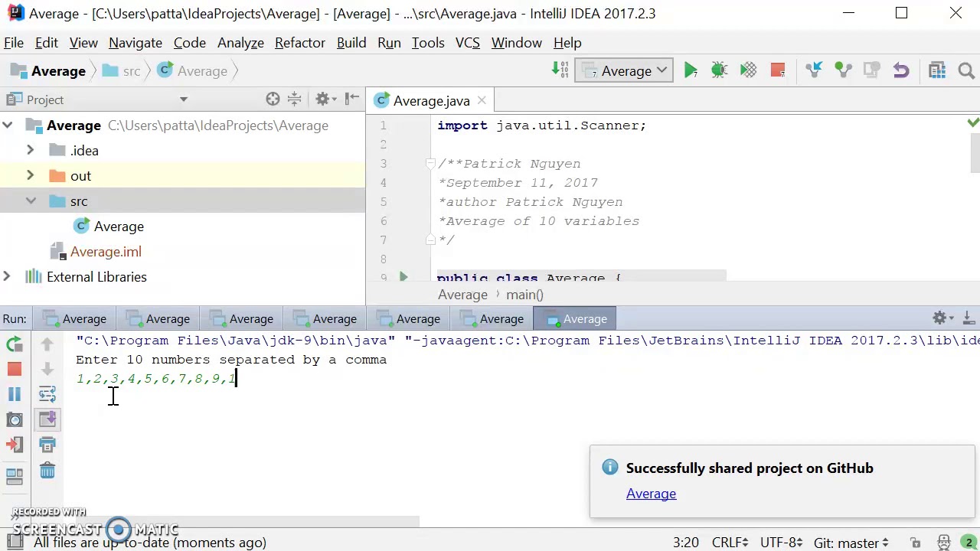Screen dimensions: 980x551
Task: Click the out folder label in the project tree
Action: 80,176
